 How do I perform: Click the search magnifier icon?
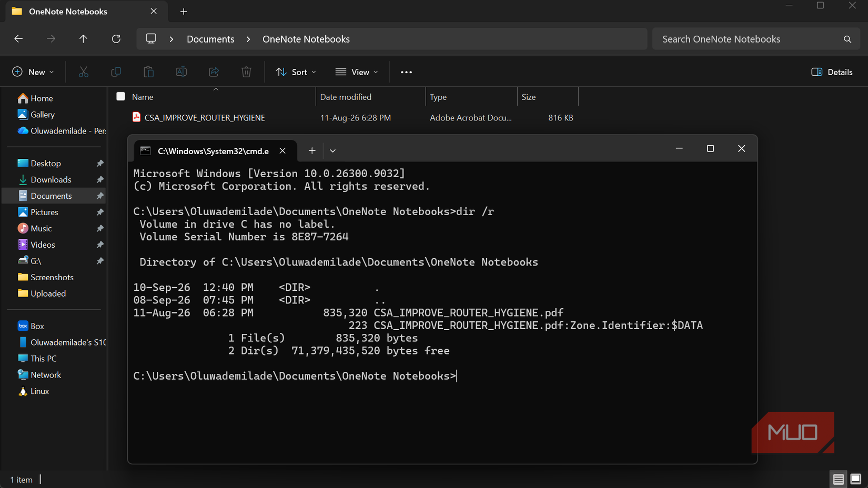pos(847,39)
